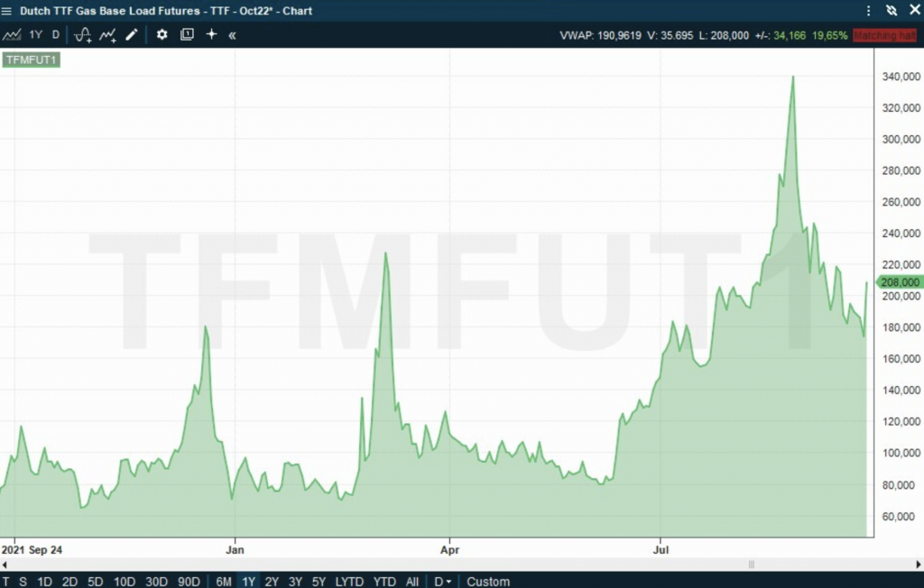The image size is (924, 588).
Task: Click the Custom range button
Action: click(x=488, y=582)
